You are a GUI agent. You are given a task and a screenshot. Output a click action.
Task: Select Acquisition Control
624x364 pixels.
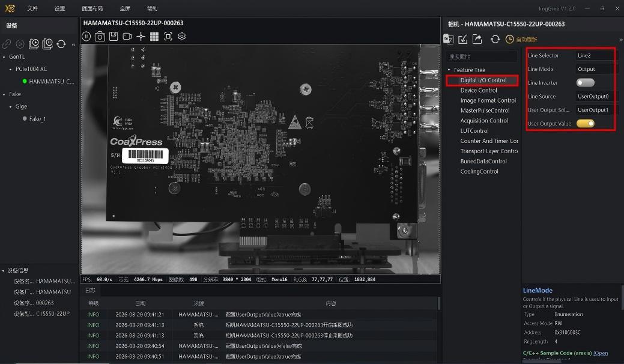(484, 121)
